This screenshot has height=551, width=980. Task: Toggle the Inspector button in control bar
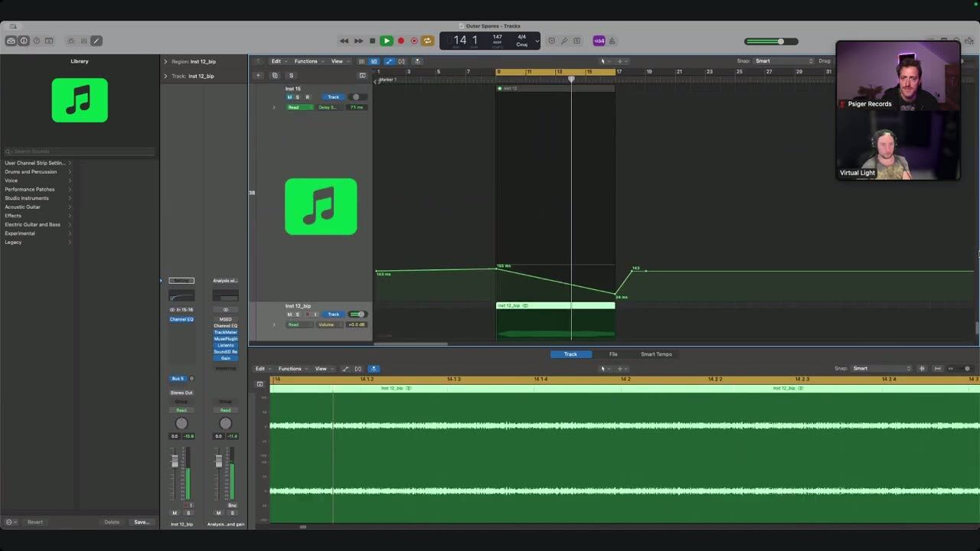coord(24,41)
